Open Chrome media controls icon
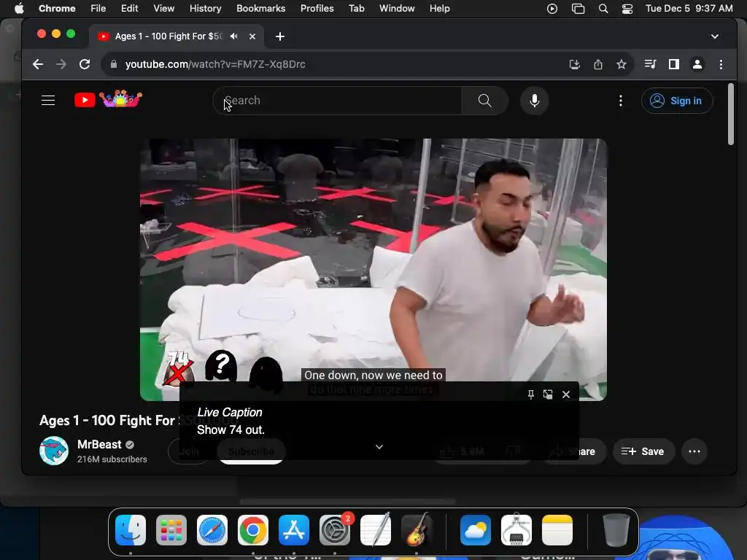 [650, 64]
